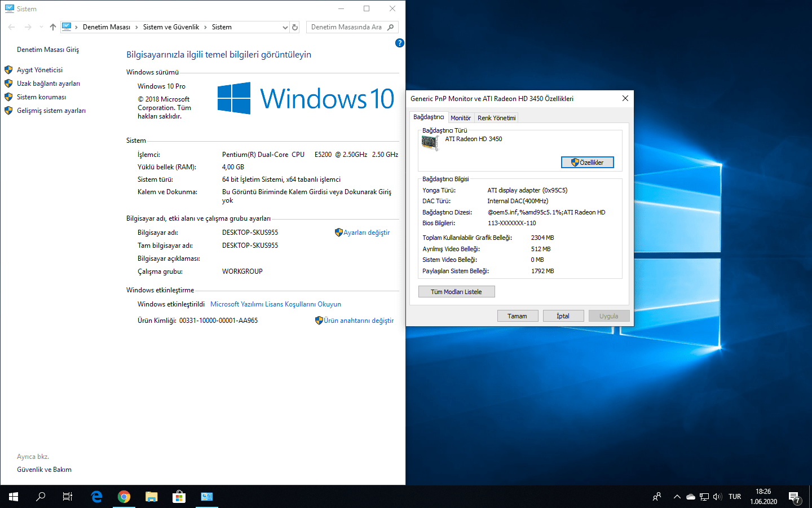Click the ATI Radeon adapter card icon
This screenshot has height=508, width=812.
pyautogui.click(x=430, y=143)
